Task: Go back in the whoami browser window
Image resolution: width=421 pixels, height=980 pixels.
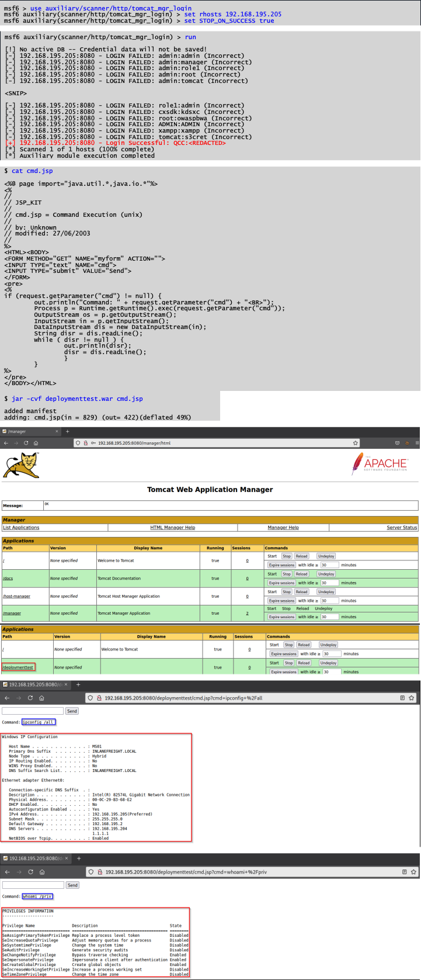Action: (x=7, y=872)
